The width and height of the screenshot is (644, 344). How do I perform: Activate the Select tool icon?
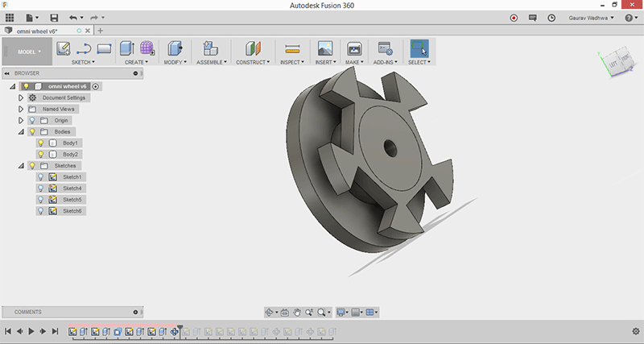419,48
